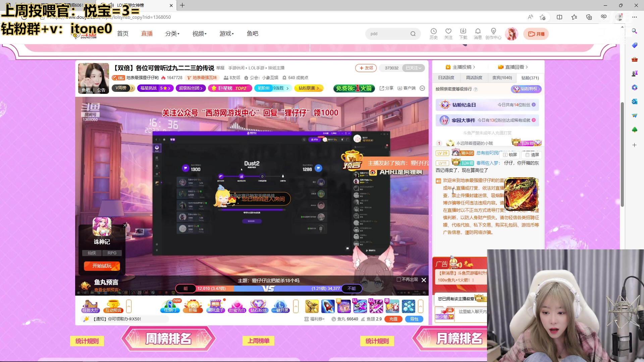
Task: Select the 祈福 blessing gift icon
Action: 194,306
